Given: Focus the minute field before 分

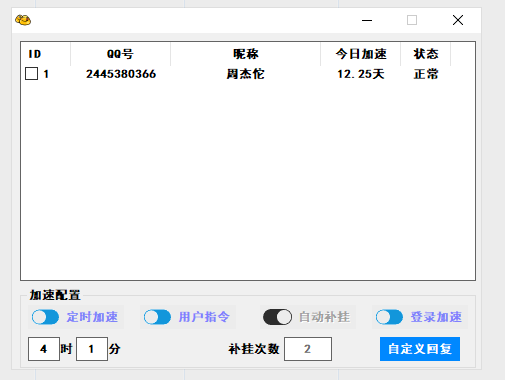Looking at the screenshot, I should pos(92,349).
